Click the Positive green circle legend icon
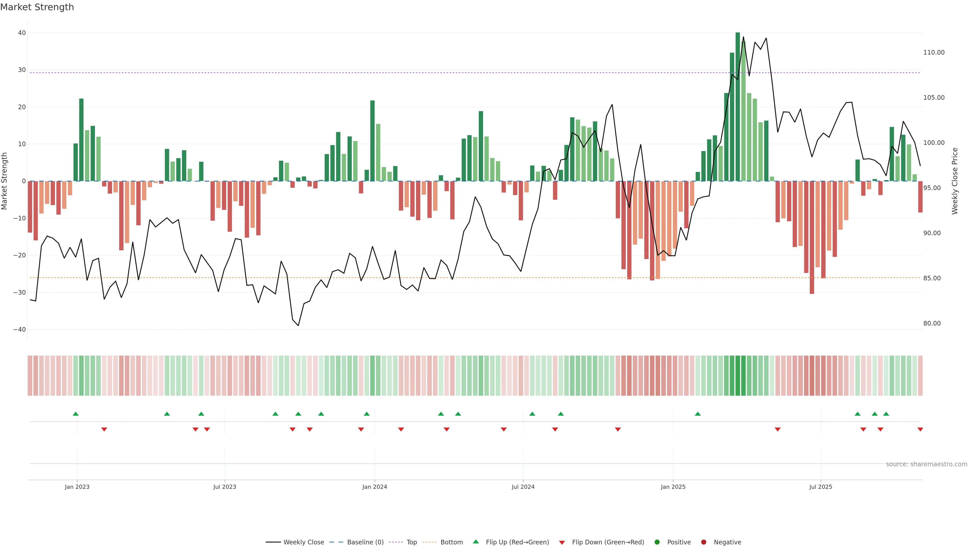This screenshot has width=980, height=551. (x=657, y=542)
